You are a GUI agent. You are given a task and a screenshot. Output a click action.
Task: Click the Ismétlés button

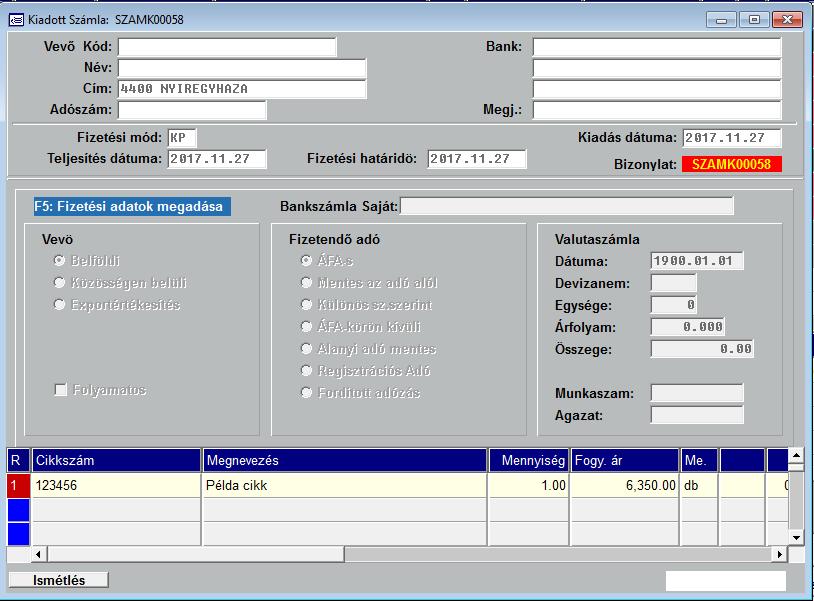point(59,580)
